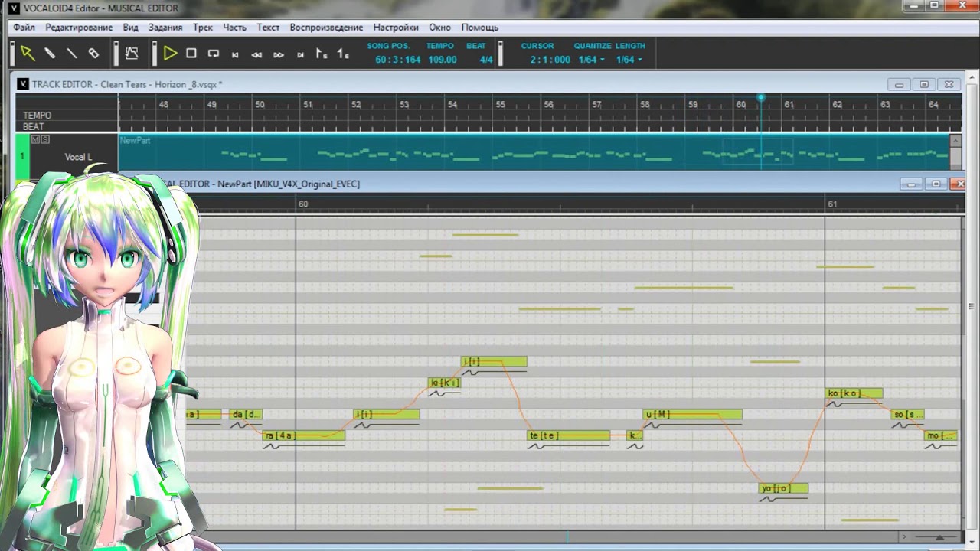The height and width of the screenshot is (551, 980).
Task: Open the Вид menu
Action: click(x=131, y=28)
